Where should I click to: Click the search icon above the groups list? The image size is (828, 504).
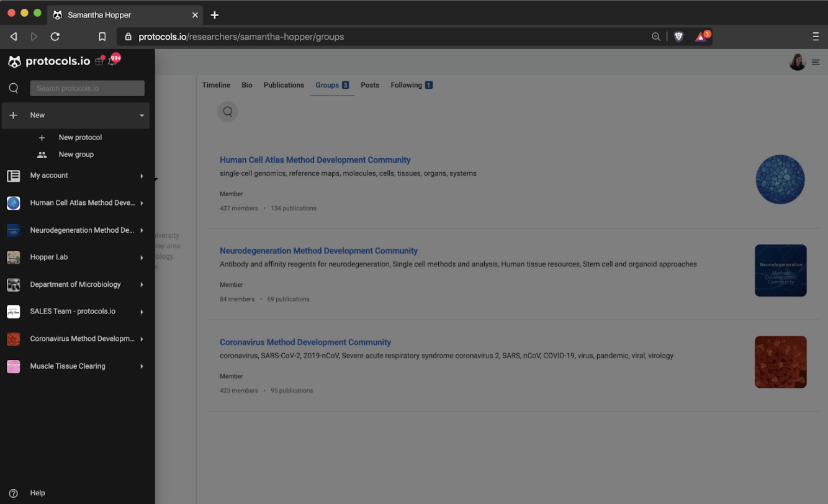click(227, 112)
